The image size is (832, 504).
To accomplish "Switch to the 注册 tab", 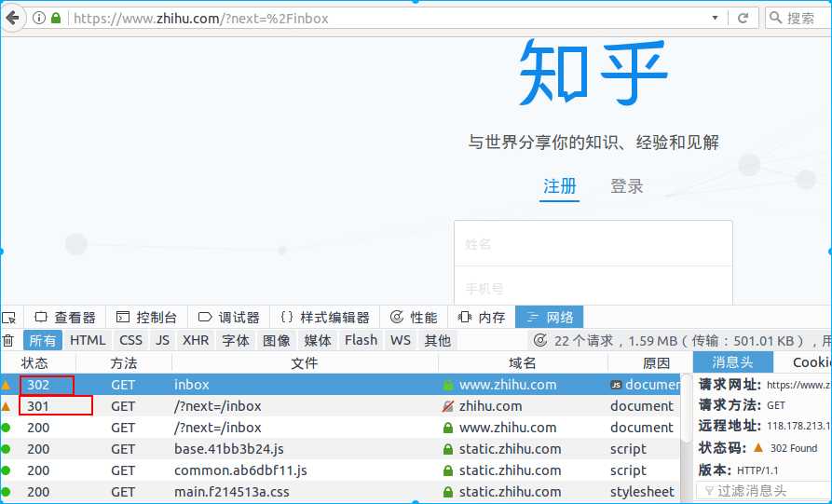I will tap(559, 186).
